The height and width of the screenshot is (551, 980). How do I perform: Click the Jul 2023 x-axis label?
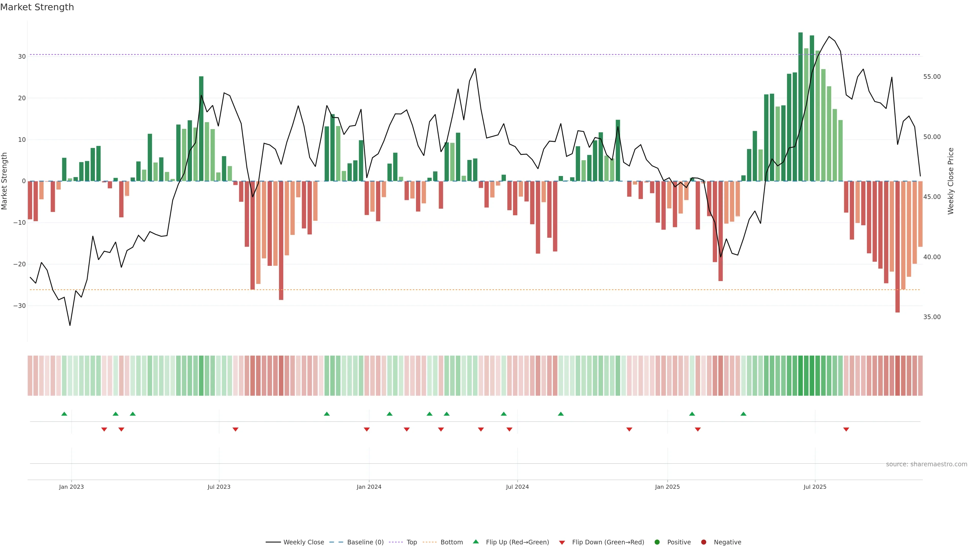point(219,487)
